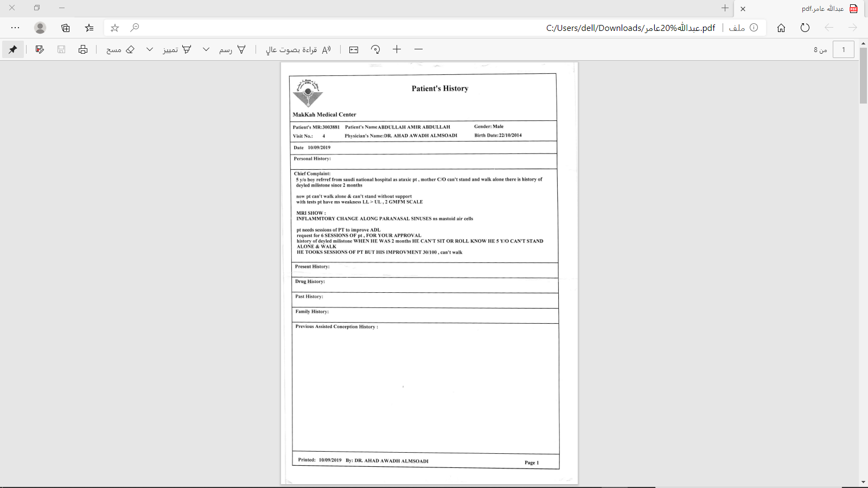
Task: Open the Collections icon in browser toolbar
Action: [x=66, y=28]
